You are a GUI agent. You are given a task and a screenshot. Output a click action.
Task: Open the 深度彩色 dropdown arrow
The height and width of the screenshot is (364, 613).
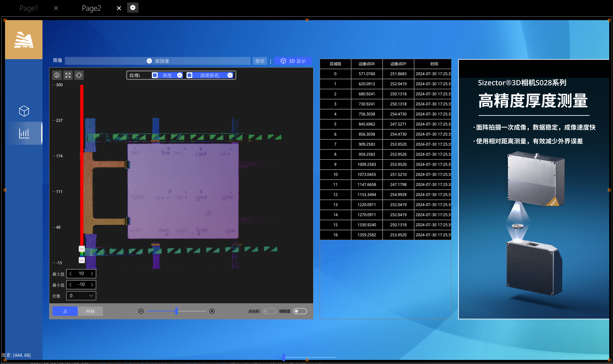[x=230, y=75]
